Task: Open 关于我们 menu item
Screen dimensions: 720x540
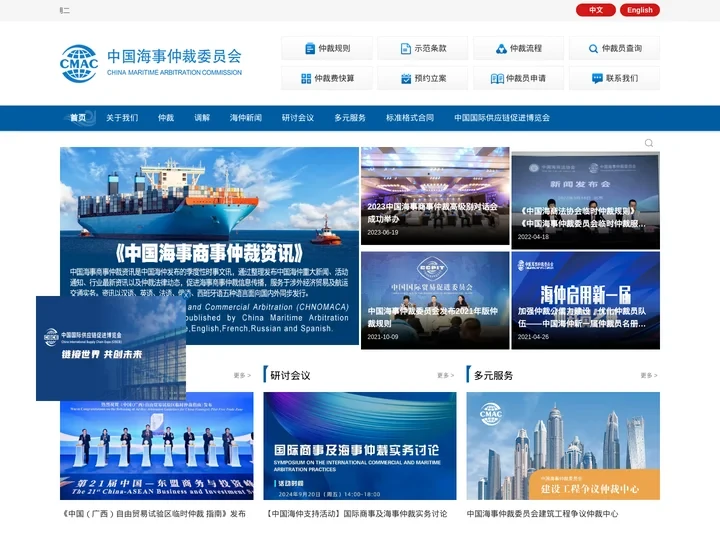Action: [x=122, y=118]
